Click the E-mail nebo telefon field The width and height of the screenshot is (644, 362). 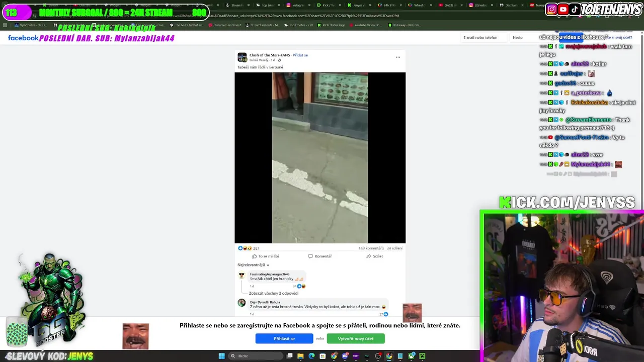[x=484, y=38]
